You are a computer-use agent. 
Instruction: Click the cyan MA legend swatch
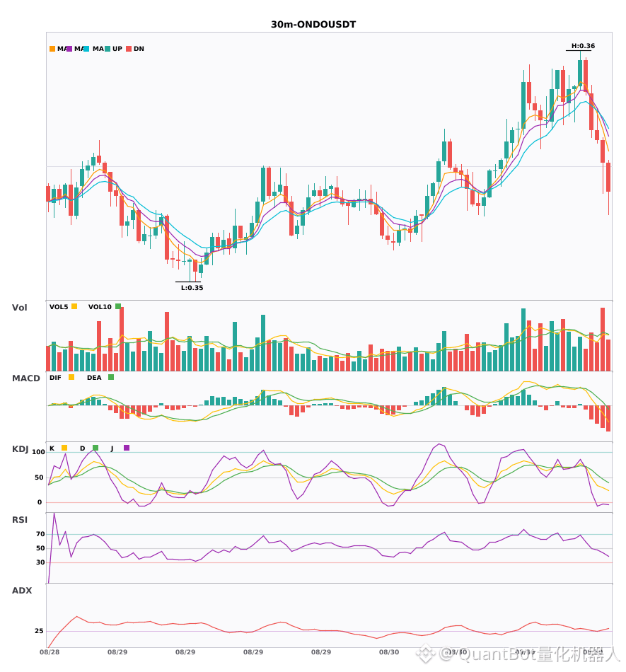point(86,49)
